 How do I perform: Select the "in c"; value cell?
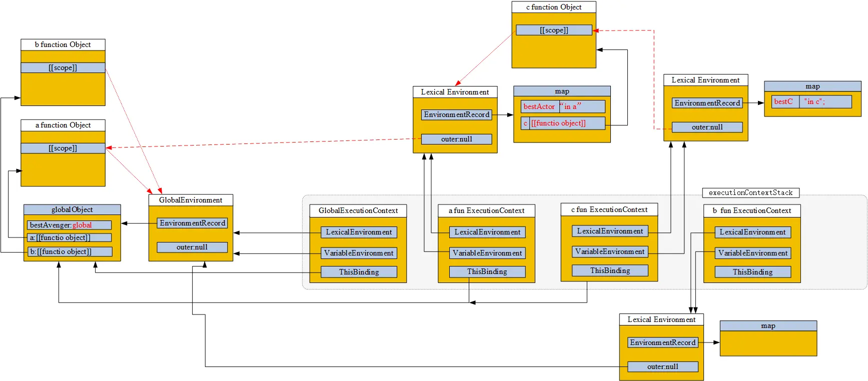pos(825,101)
